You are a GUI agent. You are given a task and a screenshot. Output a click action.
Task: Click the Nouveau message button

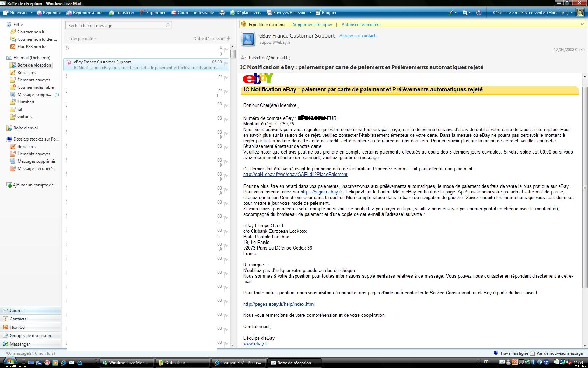[x=15, y=13]
